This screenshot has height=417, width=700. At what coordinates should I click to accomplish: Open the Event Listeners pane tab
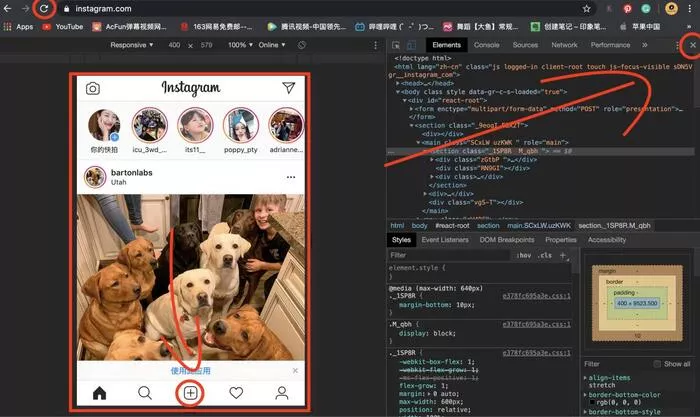(445, 240)
